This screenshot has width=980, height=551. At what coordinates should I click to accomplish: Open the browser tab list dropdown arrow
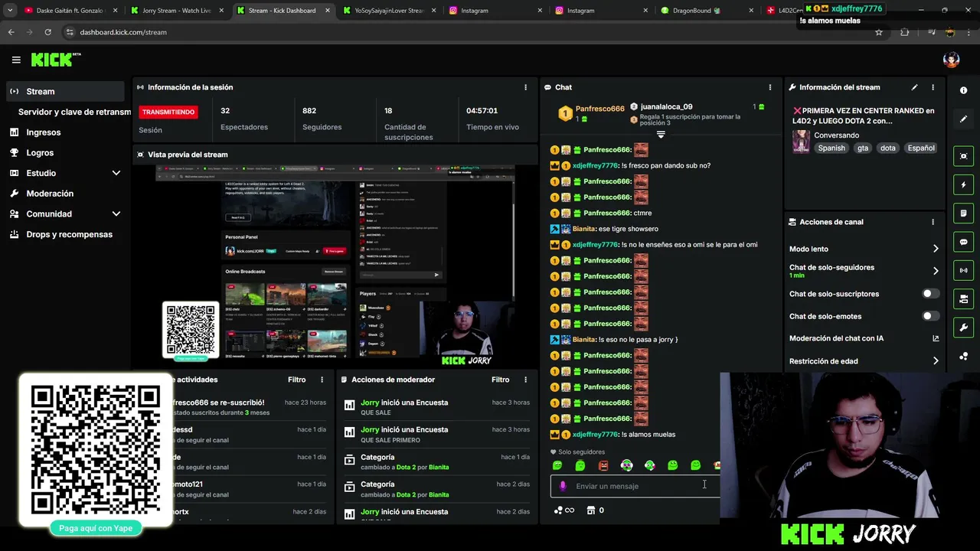click(10, 11)
